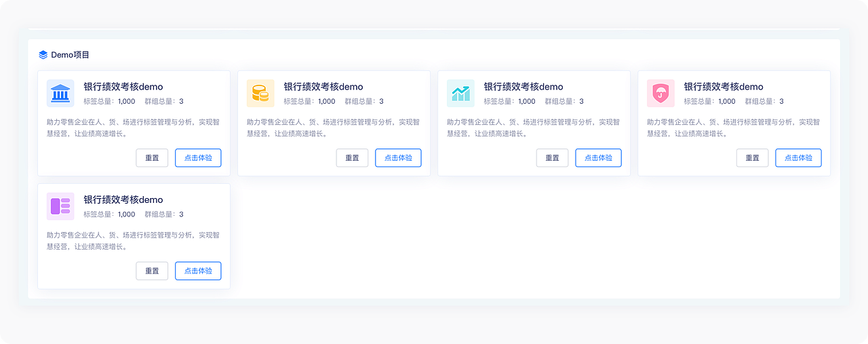868x344 pixels.
Task: Click 点击体验 on the growth chart card
Action: (x=598, y=158)
